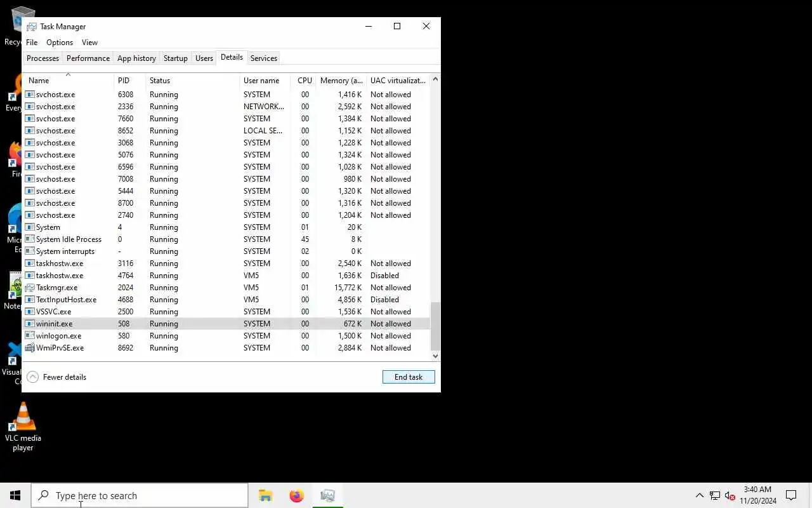This screenshot has width=812, height=508.
Task: Select svchost.exe with PID 6308
Action: click(226, 95)
